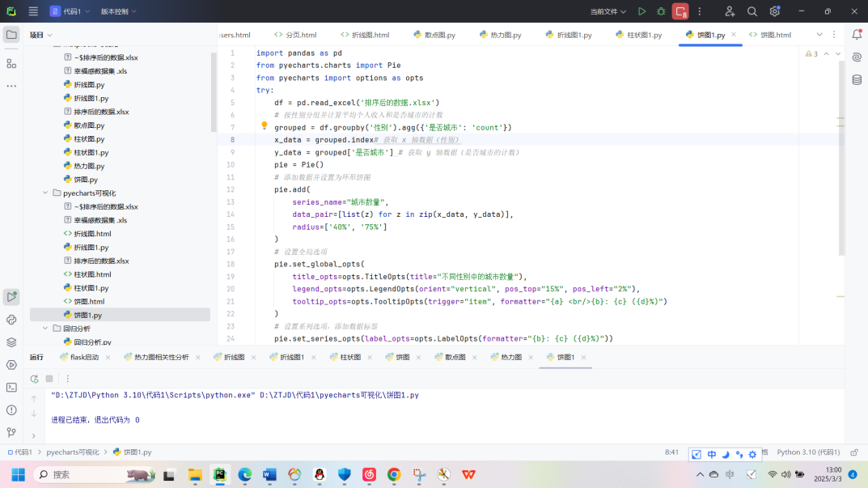Open the AI Assistant spiral icon
The image size is (868, 488).
[857, 57]
